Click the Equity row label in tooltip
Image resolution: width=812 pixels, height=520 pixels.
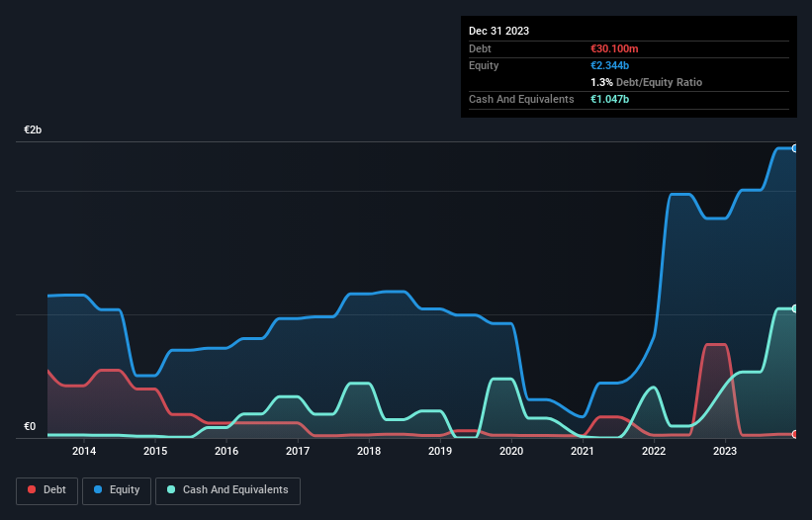[x=484, y=65]
